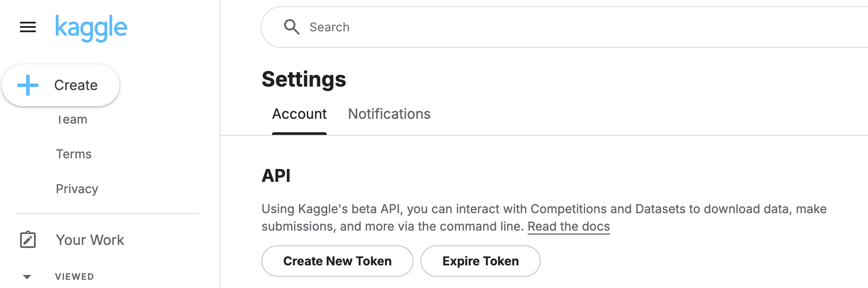Go to the Privacy page link

[77, 189]
